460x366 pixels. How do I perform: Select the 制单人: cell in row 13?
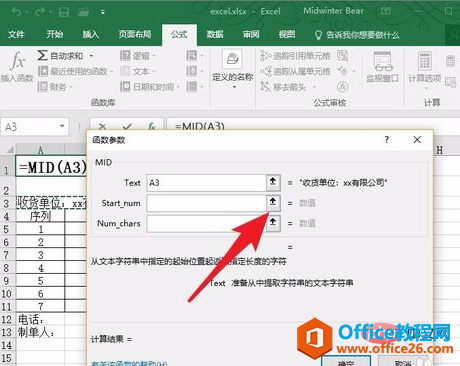(40, 332)
